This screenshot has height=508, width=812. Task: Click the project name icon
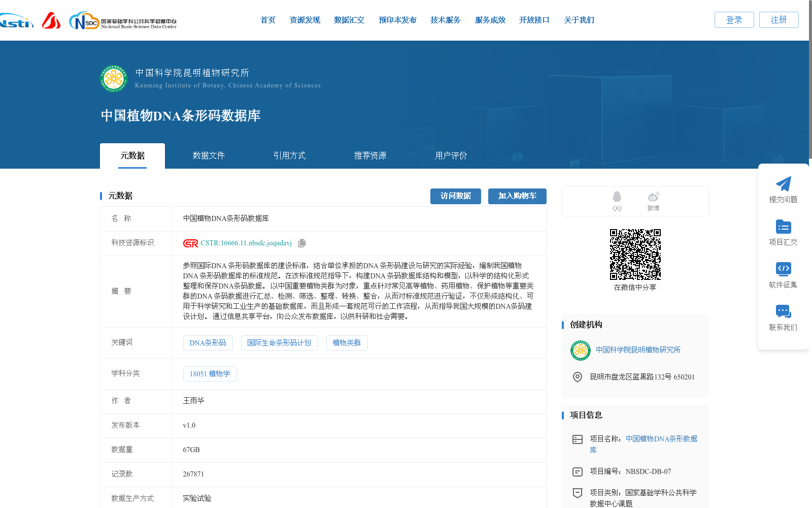578,439
